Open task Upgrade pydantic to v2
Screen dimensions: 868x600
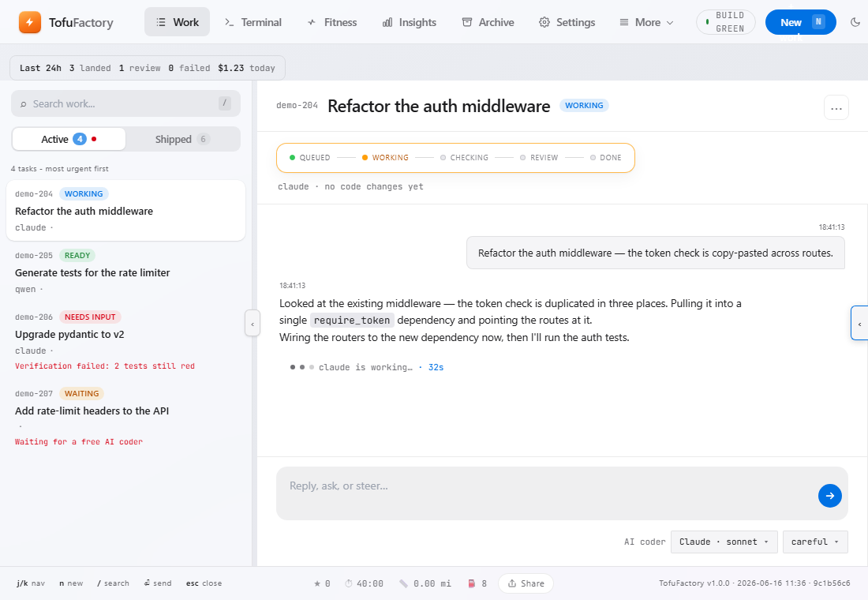125,341
